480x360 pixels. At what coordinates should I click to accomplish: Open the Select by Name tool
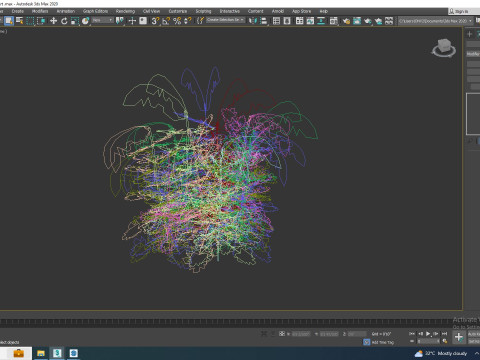pyautogui.click(x=20, y=21)
